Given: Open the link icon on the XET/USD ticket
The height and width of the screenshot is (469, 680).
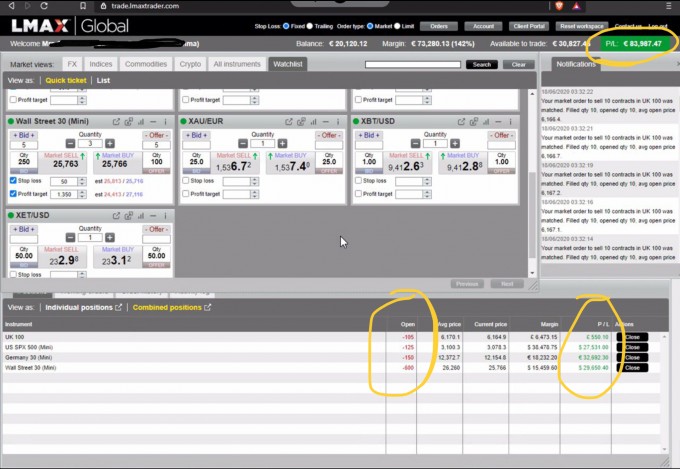Looking at the screenshot, I should tap(129, 216).
